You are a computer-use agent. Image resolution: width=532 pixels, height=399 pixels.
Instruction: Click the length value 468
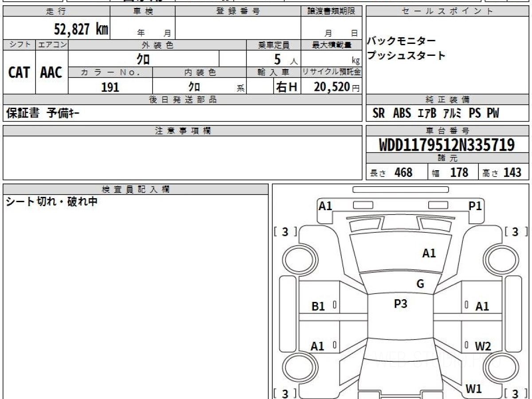(403, 172)
